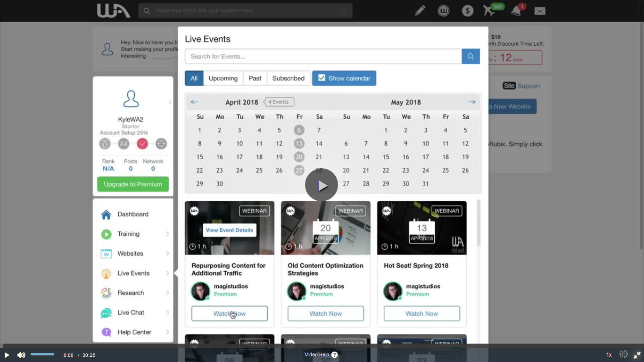The height and width of the screenshot is (362, 644).
Task: Go to previous month with left arrow
Action: [x=194, y=102]
